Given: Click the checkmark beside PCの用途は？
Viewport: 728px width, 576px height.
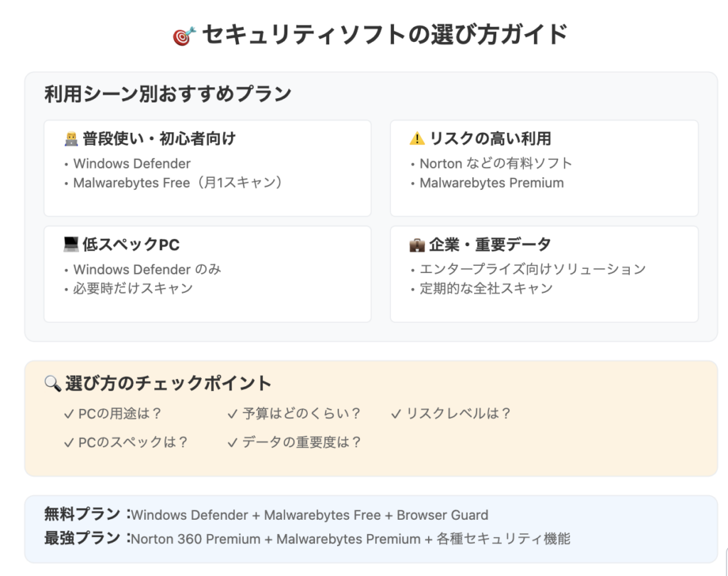Looking at the screenshot, I should coord(69,414).
